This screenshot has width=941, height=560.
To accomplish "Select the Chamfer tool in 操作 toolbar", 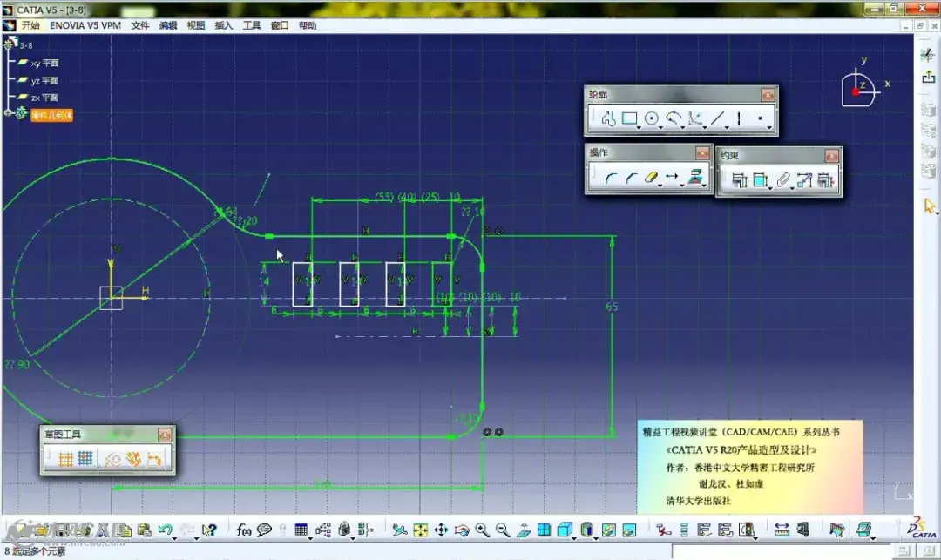I will pos(631,178).
